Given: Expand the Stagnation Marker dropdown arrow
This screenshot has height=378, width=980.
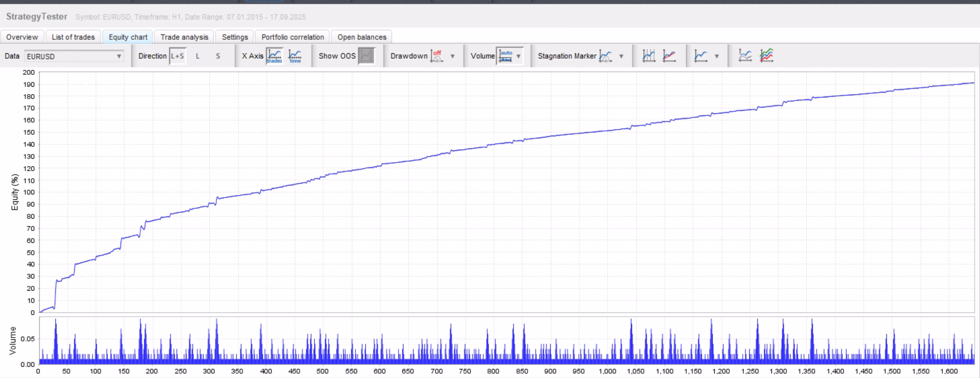Looking at the screenshot, I should point(621,56).
